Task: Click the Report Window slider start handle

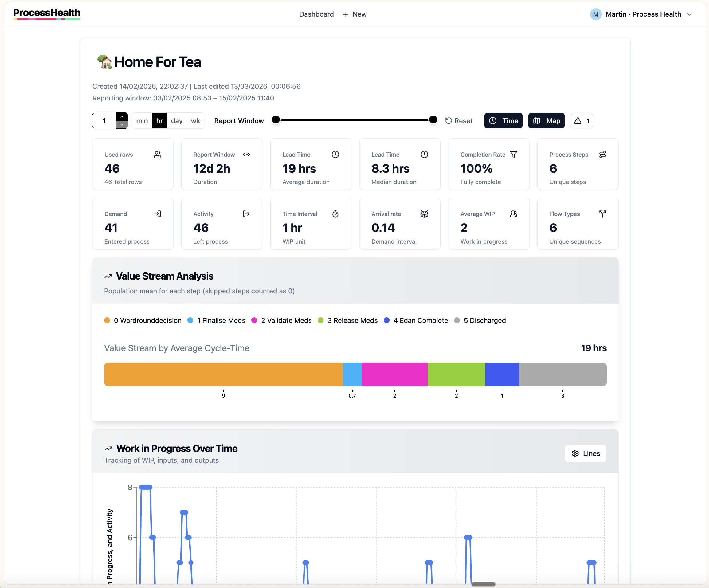Action: coord(276,120)
